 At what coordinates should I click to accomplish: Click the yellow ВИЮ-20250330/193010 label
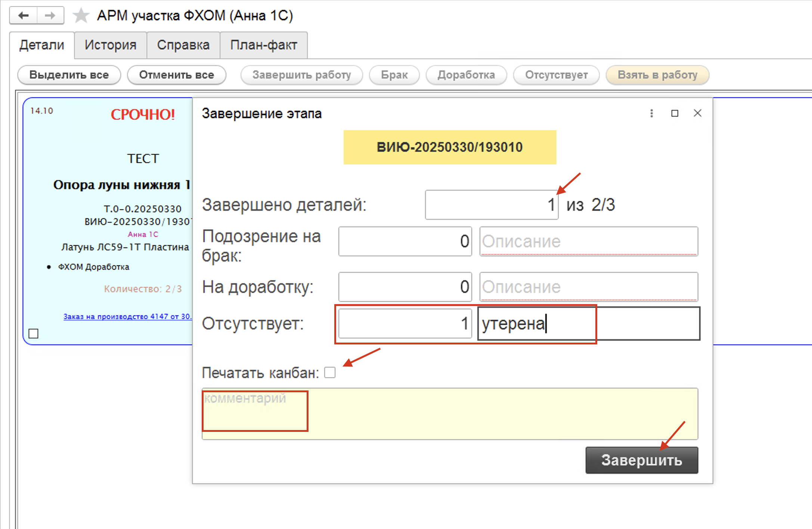[450, 147]
